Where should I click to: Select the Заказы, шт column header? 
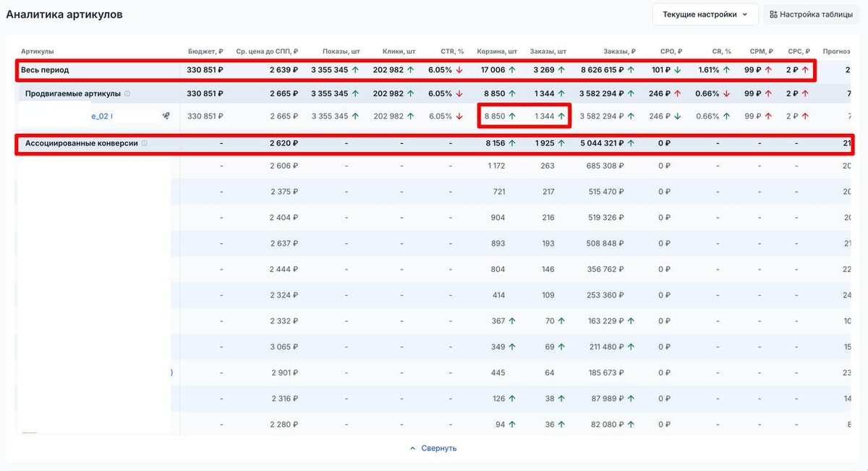tap(548, 51)
